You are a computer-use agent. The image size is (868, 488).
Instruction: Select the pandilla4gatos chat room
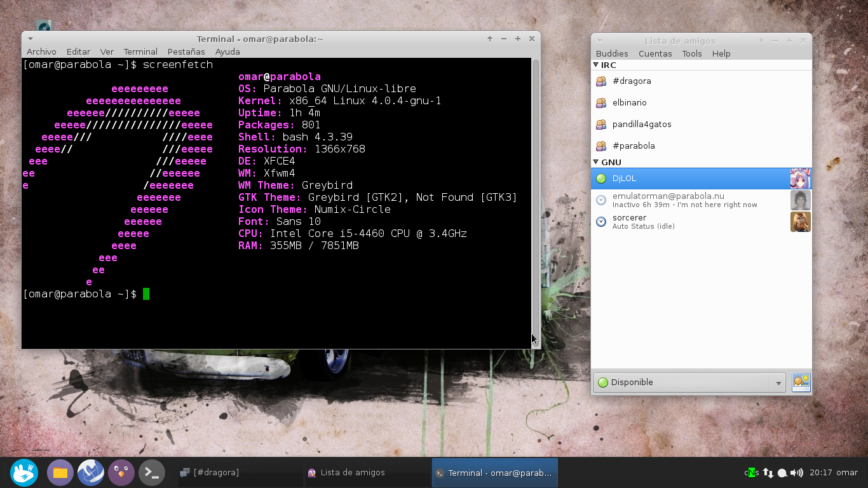point(702,124)
